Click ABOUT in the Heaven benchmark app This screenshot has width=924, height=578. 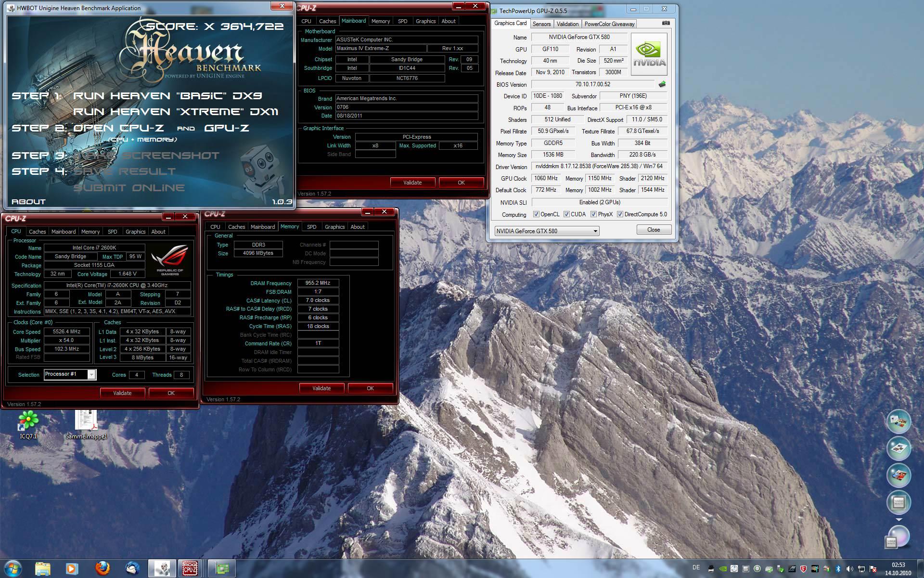point(28,202)
